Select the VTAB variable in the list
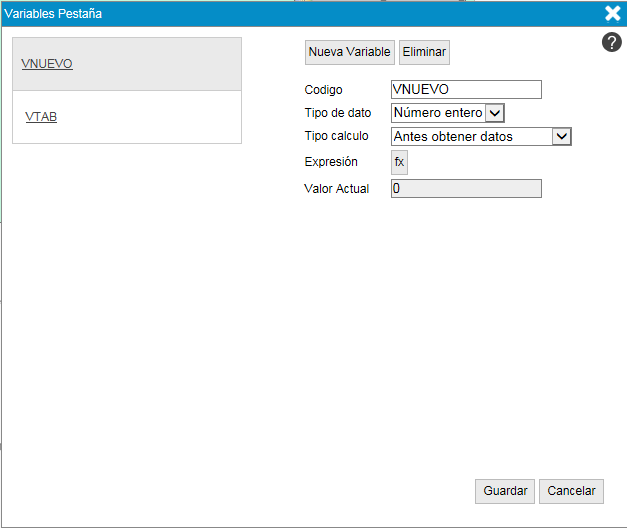 pyautogui.click(x=41, y=117)
